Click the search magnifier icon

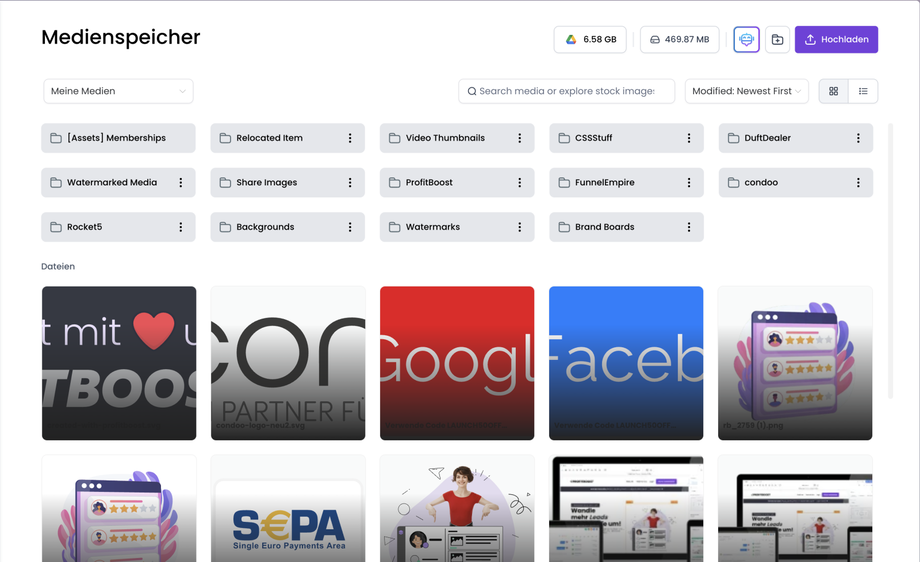tap(471, 91)
